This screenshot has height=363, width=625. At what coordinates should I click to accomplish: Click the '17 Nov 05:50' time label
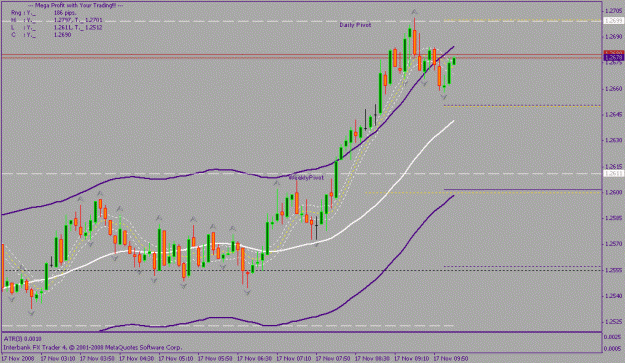pyautogui.click(x=216, y=358)
